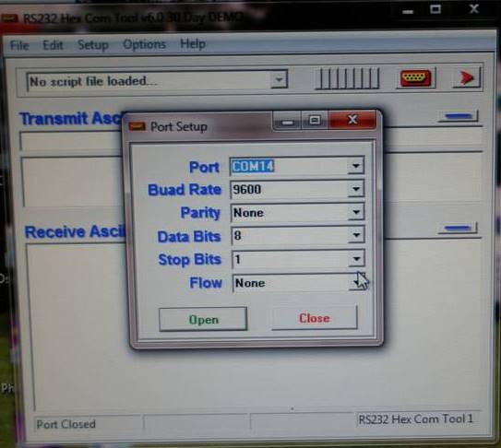Viewport: 501px width, 448px height.
Task: Collapse the Receive Ascii panel with blue bar button
Action: [458, 228]
